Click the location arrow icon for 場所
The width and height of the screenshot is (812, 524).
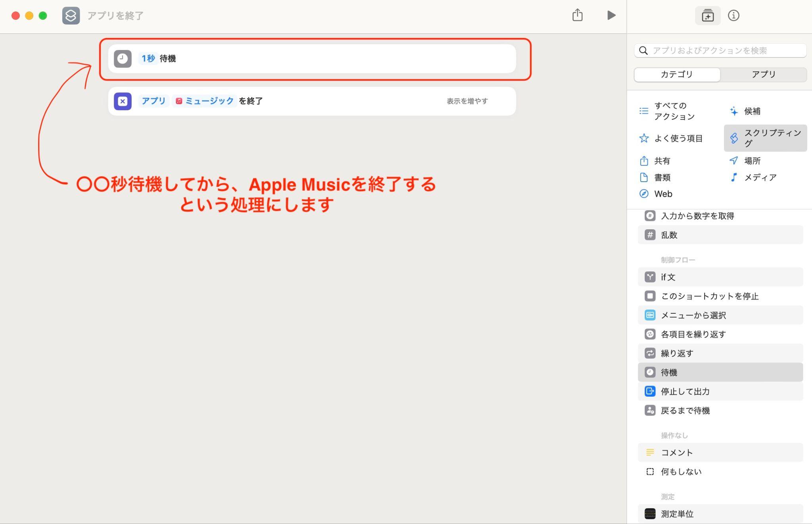[x=734, y=161]
